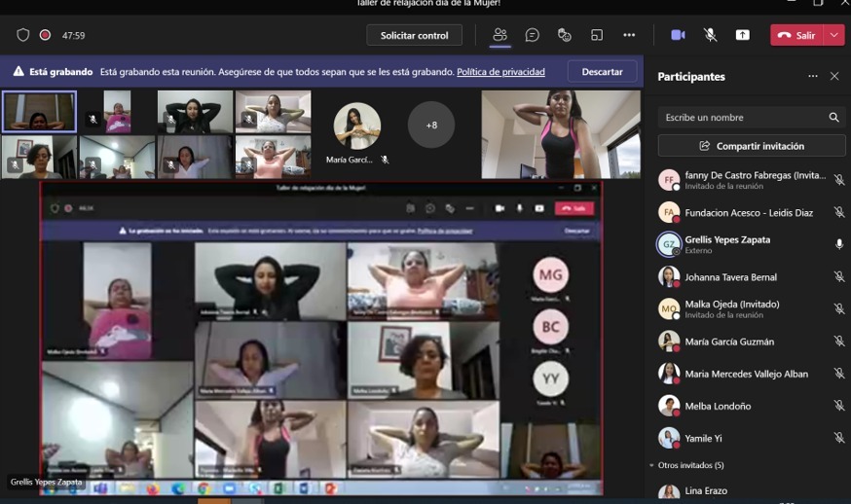Open more options in the Participantes header
Image resolution: width=851 pixels, height=504 pixels.
point(812,76)
